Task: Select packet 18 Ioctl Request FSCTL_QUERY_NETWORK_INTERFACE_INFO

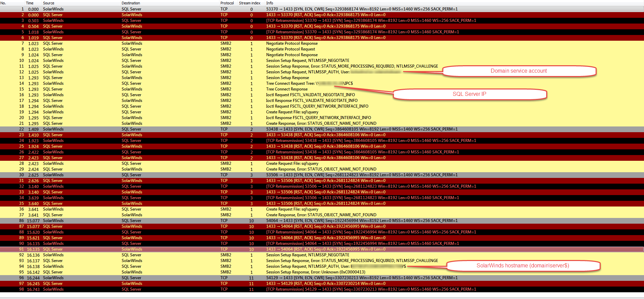Action: pos(322,106)
